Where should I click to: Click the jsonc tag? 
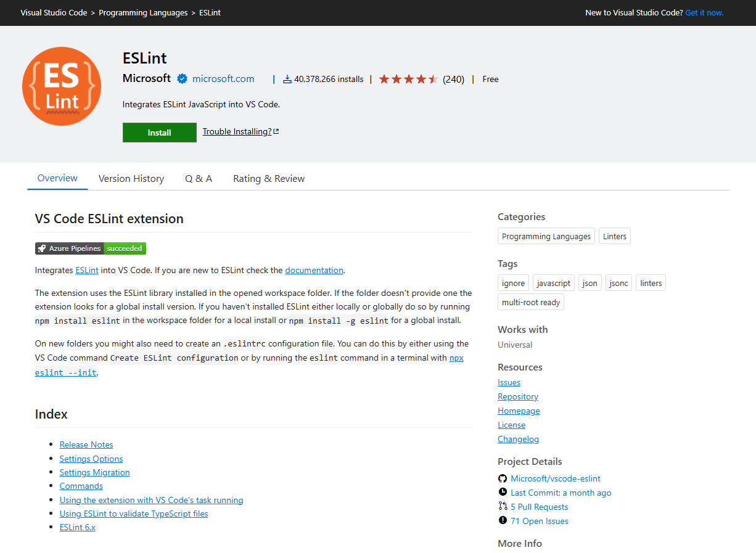[619, 283]
